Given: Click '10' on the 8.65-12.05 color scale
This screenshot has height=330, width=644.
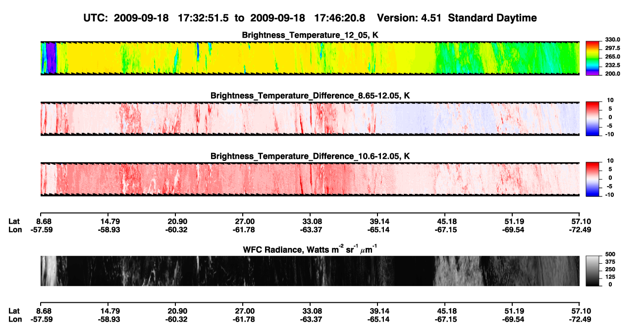Looking at the screenshot, I should coord(610,100).
